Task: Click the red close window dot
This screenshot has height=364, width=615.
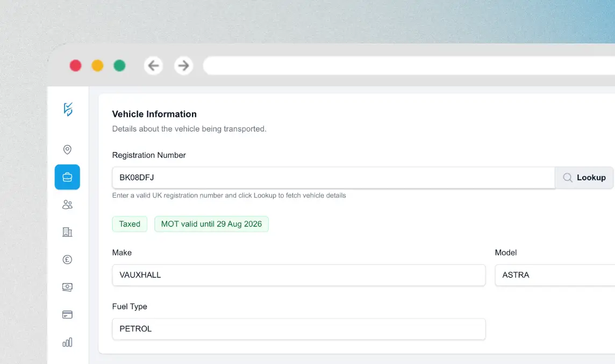Action: (76, 65)
